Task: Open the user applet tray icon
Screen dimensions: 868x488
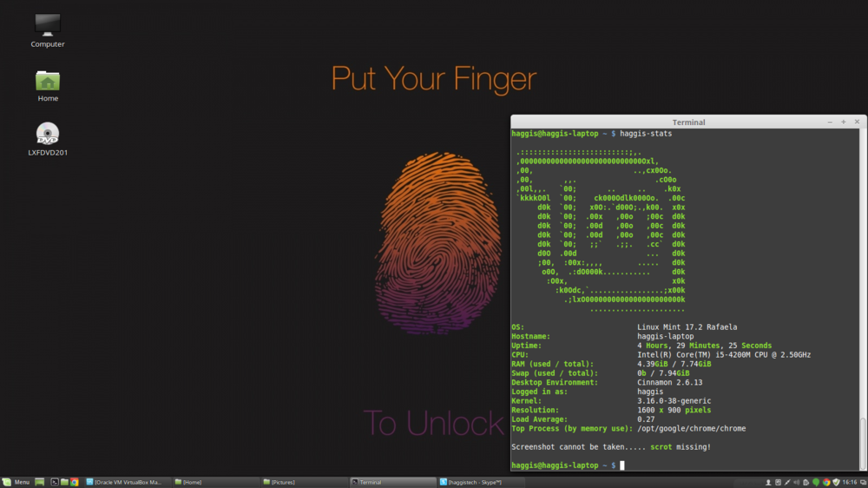Action: (x=768, y=483)
